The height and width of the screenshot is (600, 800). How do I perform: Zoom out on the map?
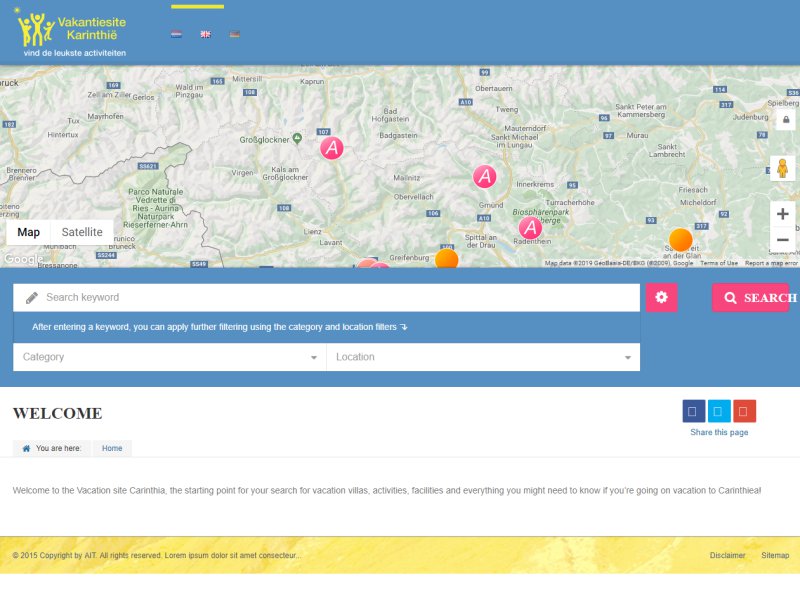[x=783, y=239]
